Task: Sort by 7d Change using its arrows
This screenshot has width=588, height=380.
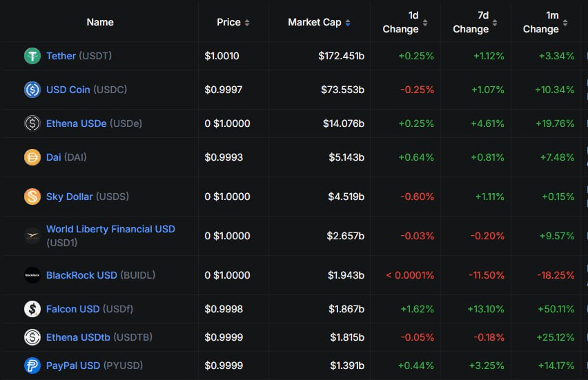Action: 495,23
